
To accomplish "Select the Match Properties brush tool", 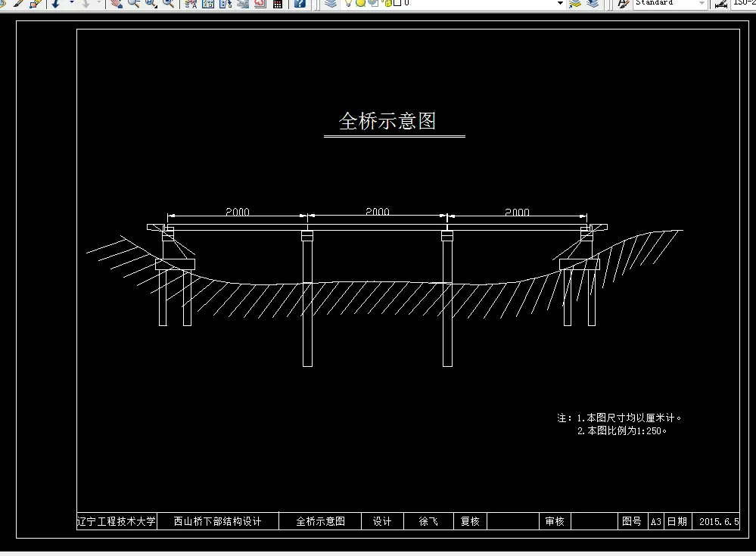I will pos(19,3).
